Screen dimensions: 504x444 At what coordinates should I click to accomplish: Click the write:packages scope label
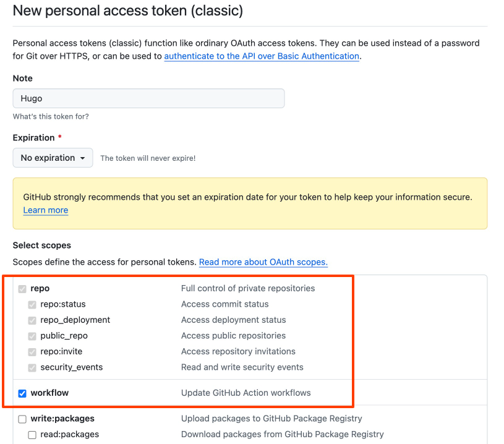pyautogui.click(x=62, y=418)
